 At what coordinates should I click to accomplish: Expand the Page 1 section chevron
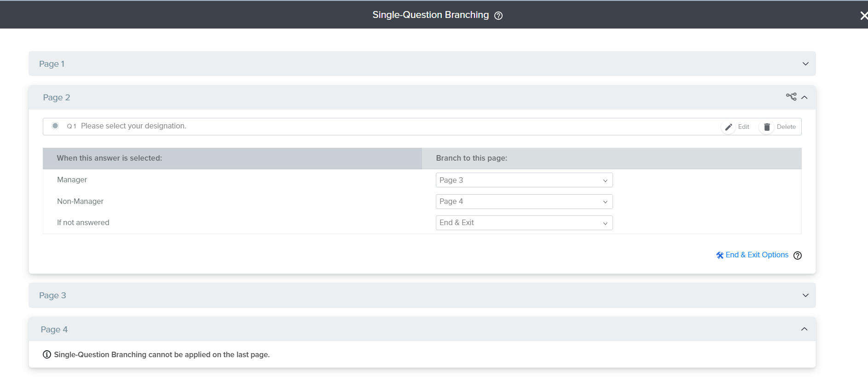pos(805,64)
